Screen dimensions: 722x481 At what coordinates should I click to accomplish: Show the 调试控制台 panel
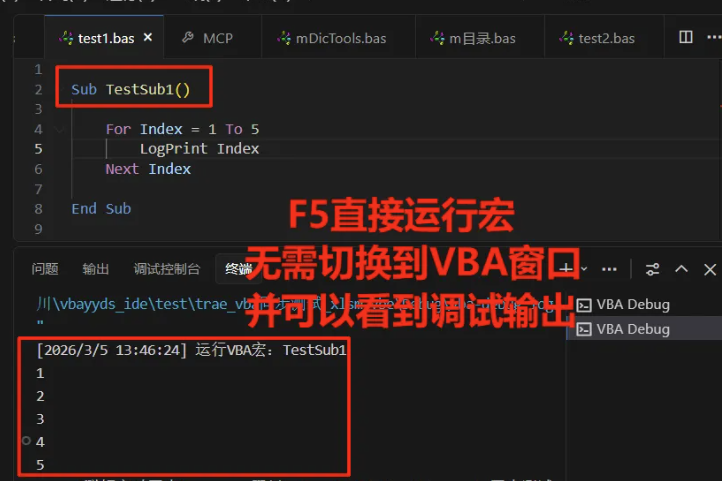pos(167,268)
